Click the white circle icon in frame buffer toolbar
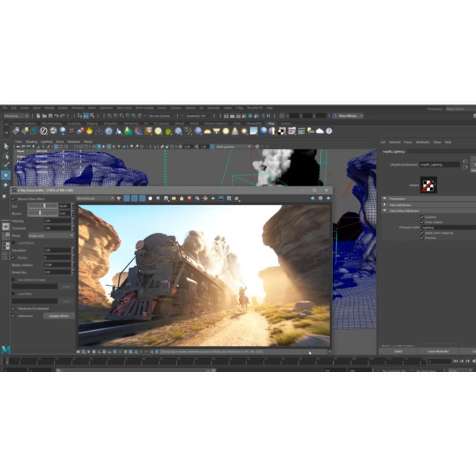Screen dimensions: 476x476 point(150,198)
